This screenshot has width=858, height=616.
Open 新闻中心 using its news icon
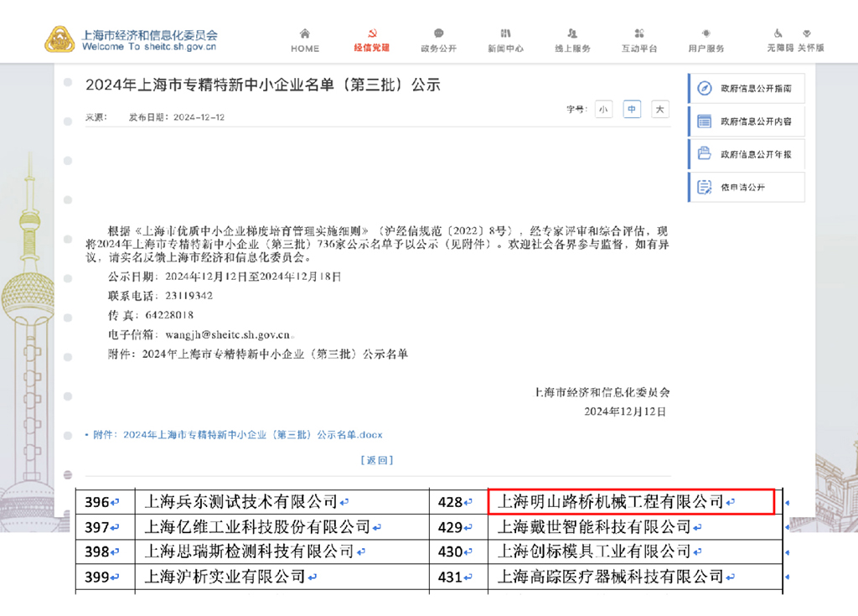pyautogui.click(x=505, y=34)
